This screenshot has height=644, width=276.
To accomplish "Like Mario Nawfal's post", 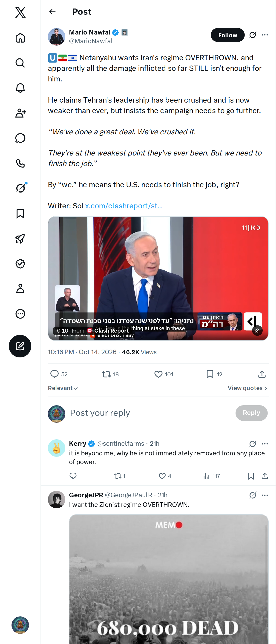I will tap(158, 374).
